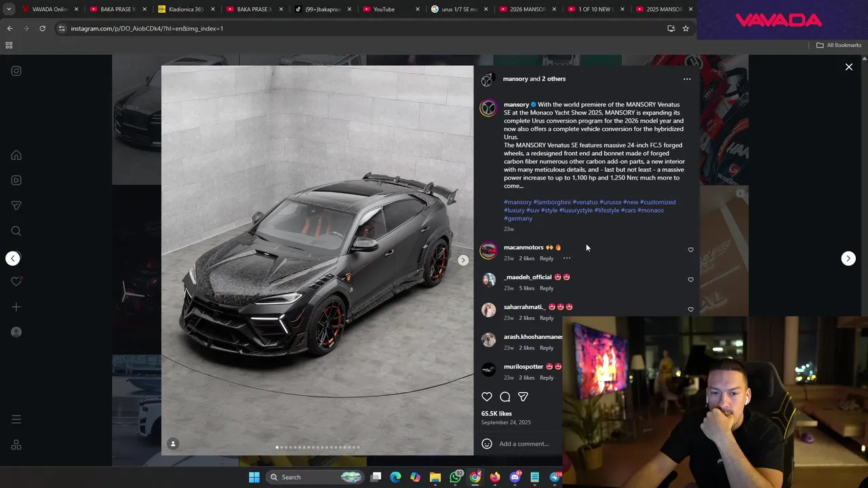Go to Instagram Home in sidebar
The width and height of the screenshot is (868, 488).
pyautogui.click(x=16, y=155)
